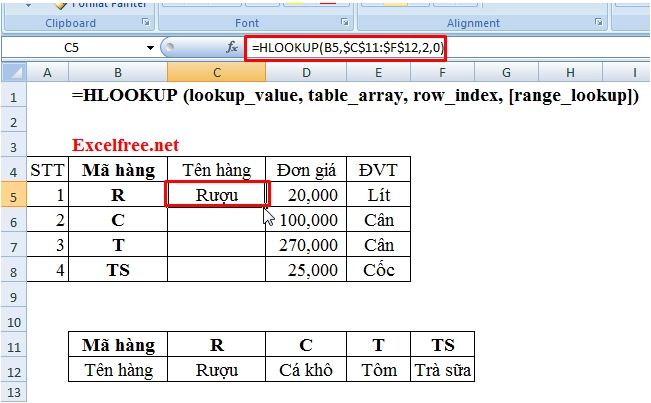Select cell C5 containing Rượu
651x403 pixels.
click(x=217, y=194)
